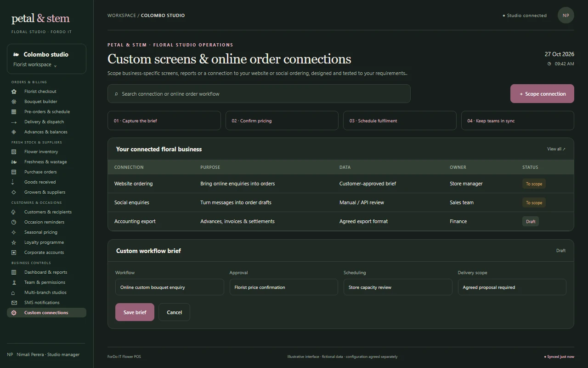Select step 01 Capture the brief
The image size is (588, 368).
pos(164,121)
